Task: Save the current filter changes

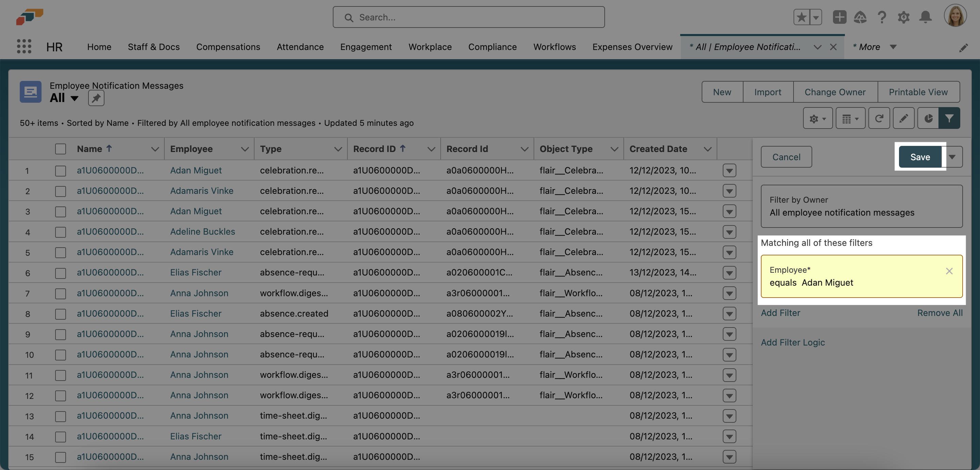Action: tap(920, 157)
